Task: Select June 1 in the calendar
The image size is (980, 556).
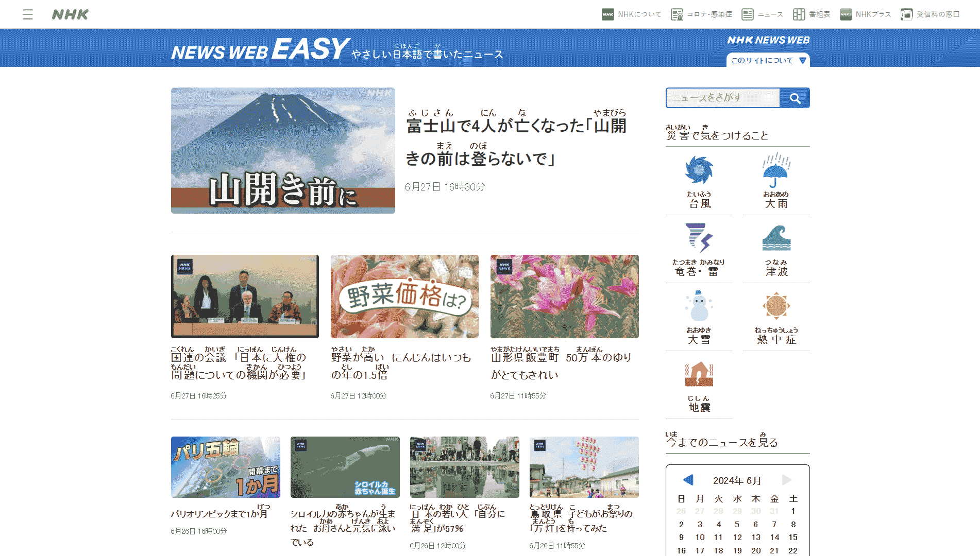Action: [x=793, y=511]
